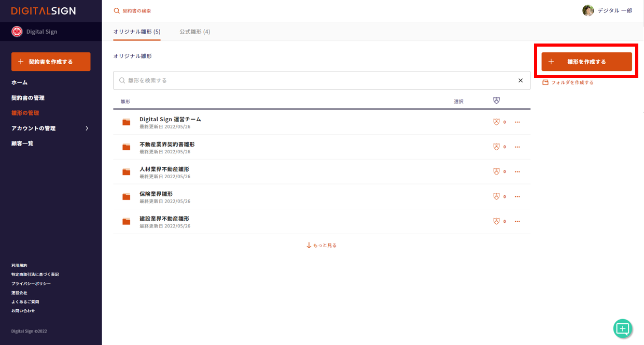
Task: Open three-dot menu for 不動産業界契約書雛形
Action: 517,147
